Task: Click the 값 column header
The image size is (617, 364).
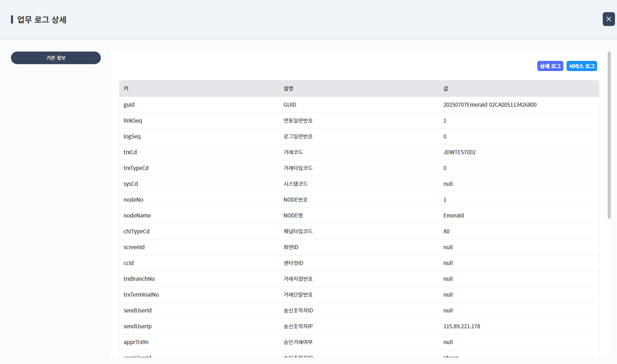Action: pos(446,88)
